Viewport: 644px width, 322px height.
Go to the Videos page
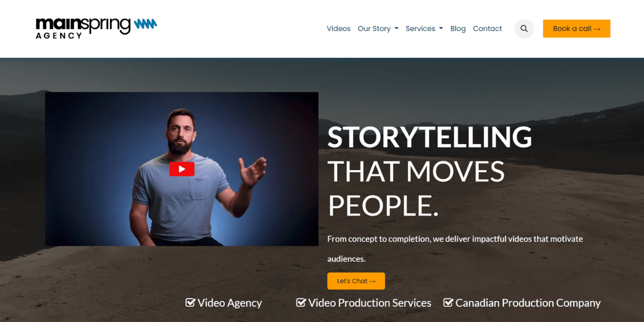339,28
